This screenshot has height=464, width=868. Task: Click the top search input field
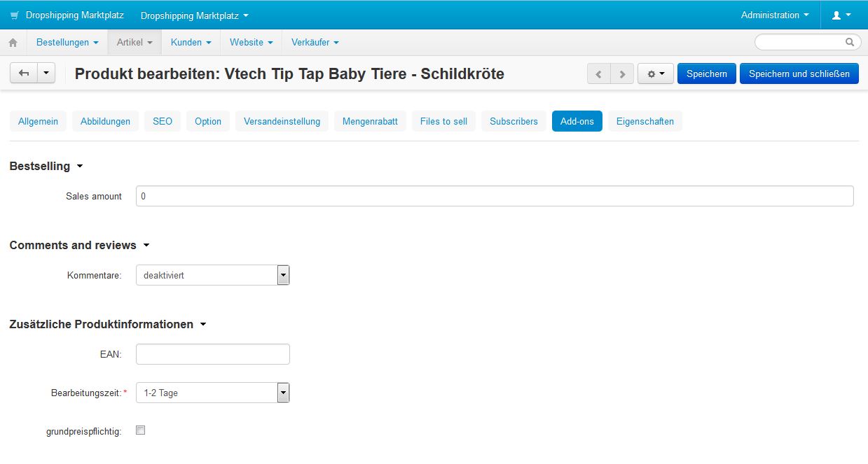(808, 42)
